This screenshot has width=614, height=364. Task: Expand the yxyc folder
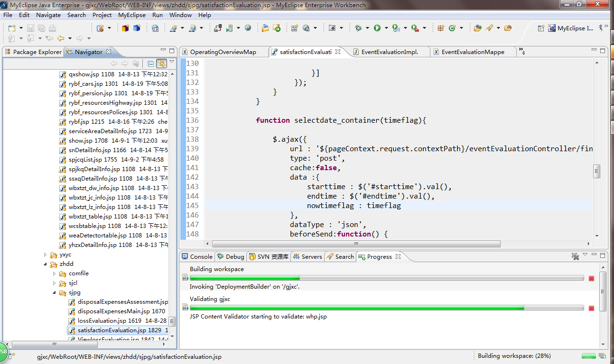[x=45, y=255]
